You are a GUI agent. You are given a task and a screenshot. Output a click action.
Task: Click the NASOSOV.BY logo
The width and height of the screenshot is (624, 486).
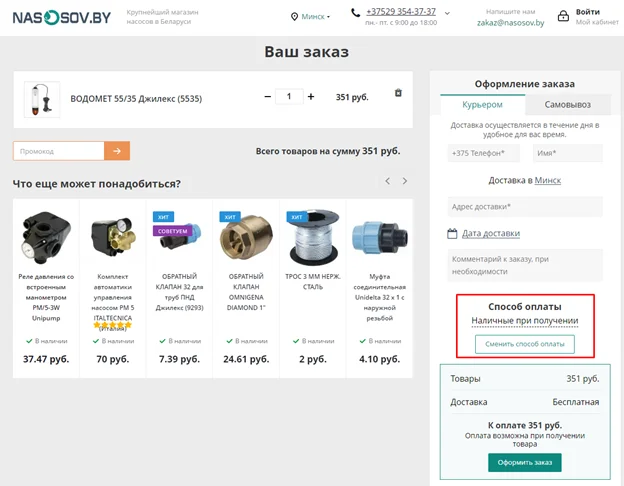pyautogui.click(x=62, y=17)
